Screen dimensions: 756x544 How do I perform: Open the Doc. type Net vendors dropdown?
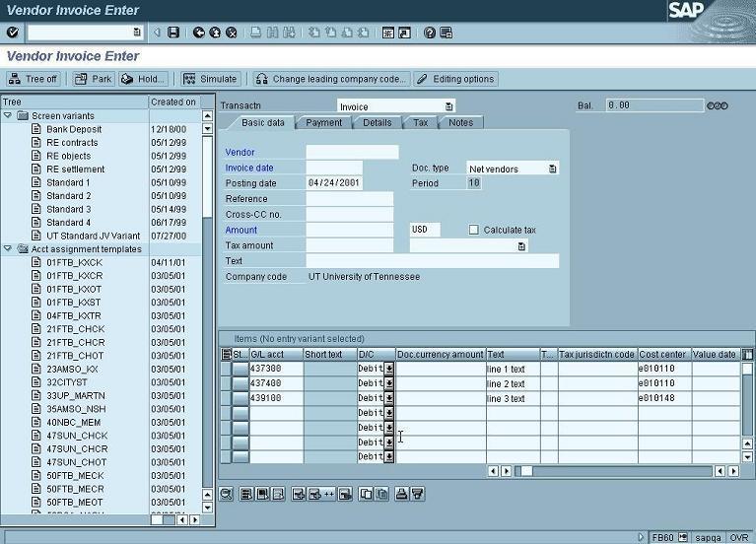[x=552, y=169]
